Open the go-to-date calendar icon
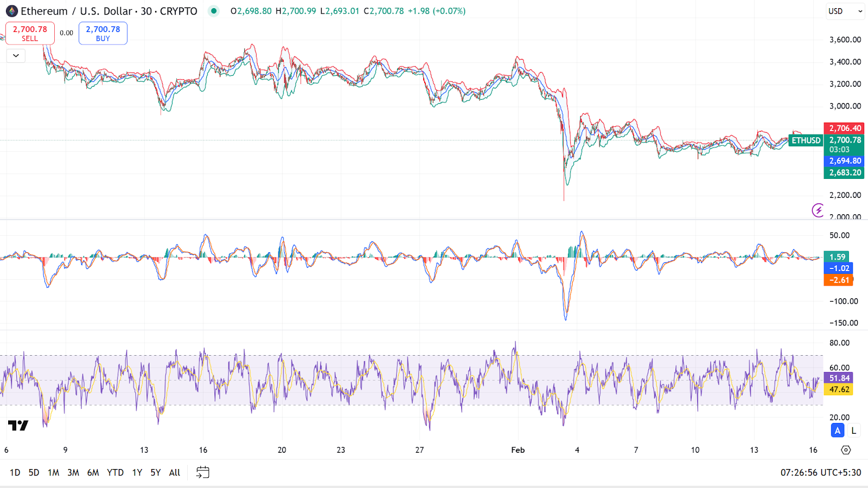Image resolution: width=868 pixels, height=488 pixels. pos(202,472)
